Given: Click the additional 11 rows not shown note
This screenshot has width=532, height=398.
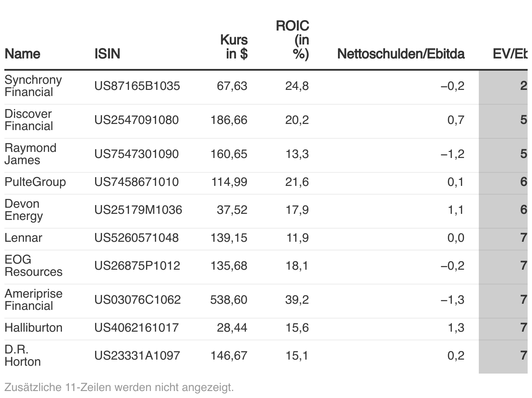Looking at the screenshot, I should (119, 387).
